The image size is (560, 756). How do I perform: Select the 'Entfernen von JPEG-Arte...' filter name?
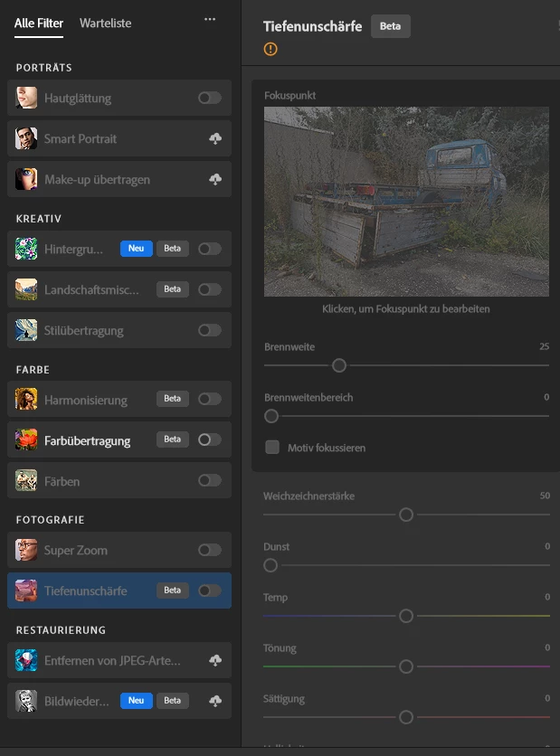point(112,660)
